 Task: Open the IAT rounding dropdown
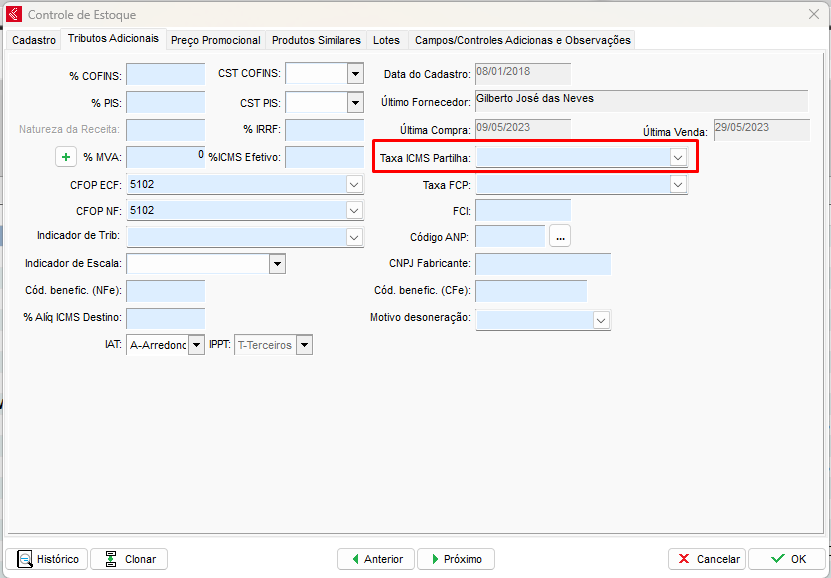click(x=196, y=345)
